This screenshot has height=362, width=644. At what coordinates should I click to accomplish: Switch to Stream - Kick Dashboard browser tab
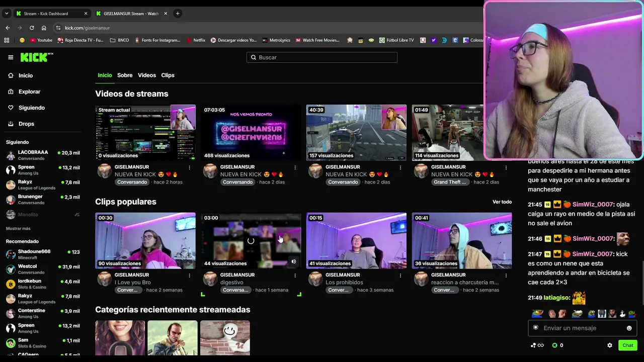[46, 14]
